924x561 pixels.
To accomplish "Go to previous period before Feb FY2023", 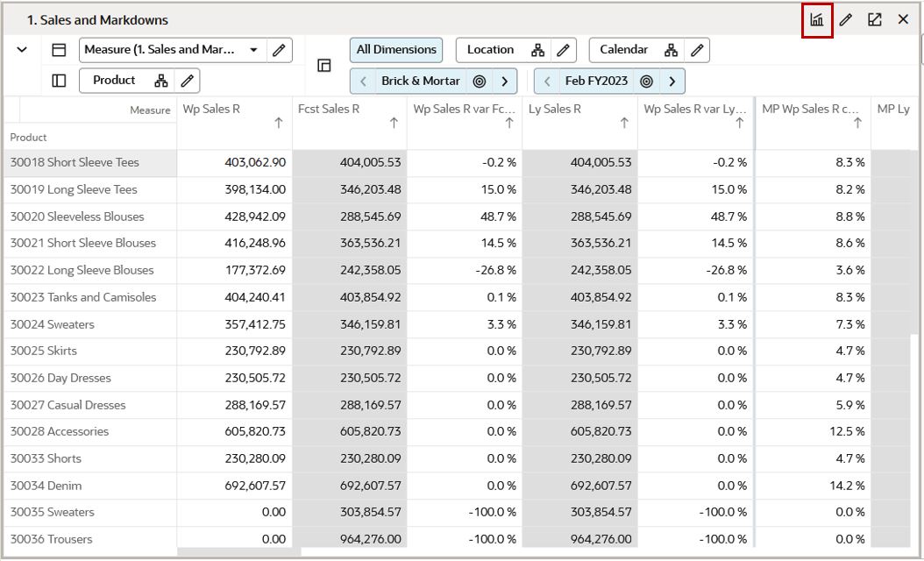I will (x=547, y=82).
